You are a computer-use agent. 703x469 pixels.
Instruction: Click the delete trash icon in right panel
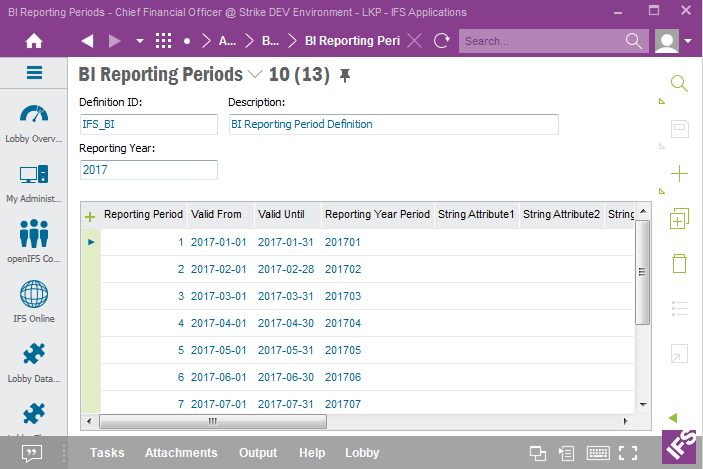coord(679,263)
